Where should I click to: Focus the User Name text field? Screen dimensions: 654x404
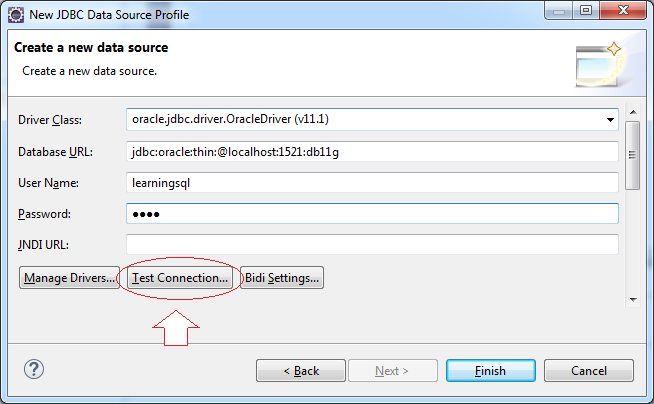click(x=372, y=183)
